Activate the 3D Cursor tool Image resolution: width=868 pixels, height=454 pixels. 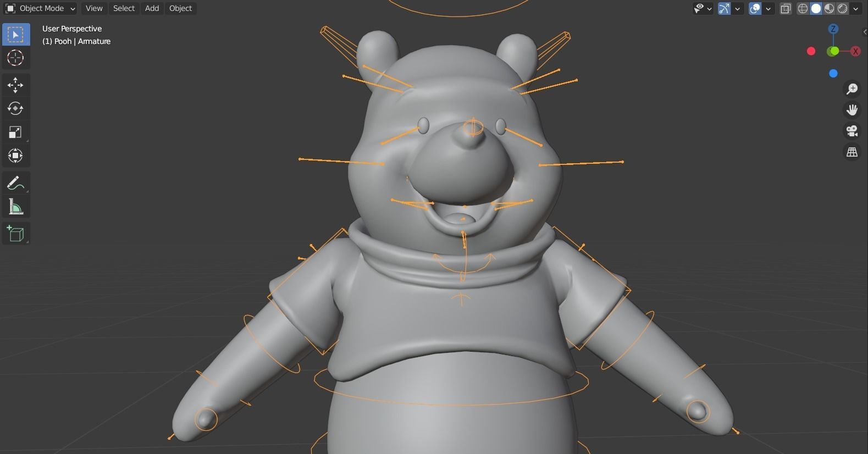click(15, 58)
